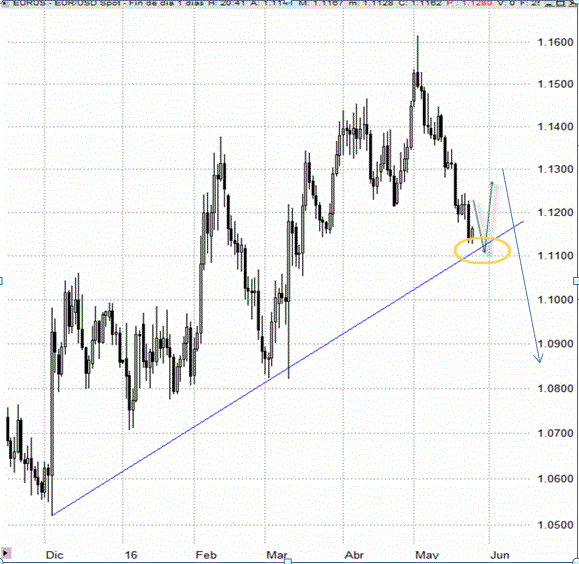
Task: Click the Jun label on time axis
Action: [500, 555]
